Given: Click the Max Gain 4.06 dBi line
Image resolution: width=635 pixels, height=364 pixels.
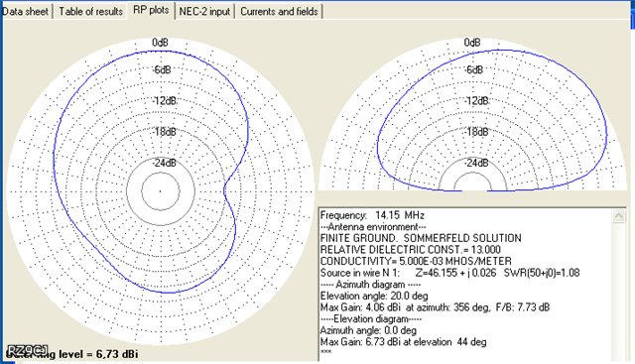Looking at the screenshot, I should click(x=435, y=307).
